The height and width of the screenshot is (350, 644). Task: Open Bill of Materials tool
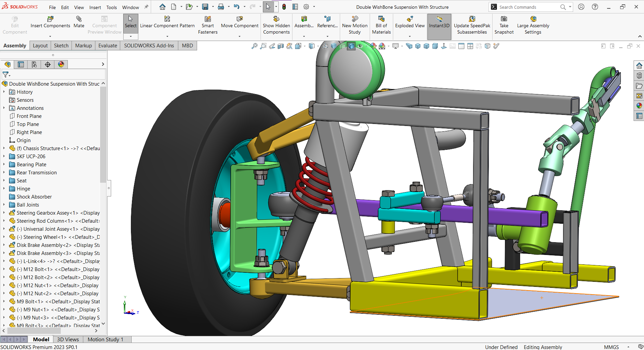(x=381, y=19)
